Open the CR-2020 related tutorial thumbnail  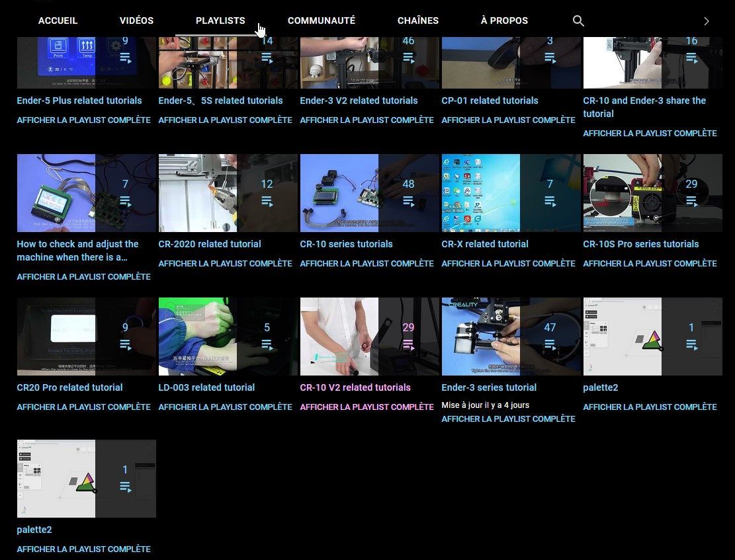click(228, 193)
